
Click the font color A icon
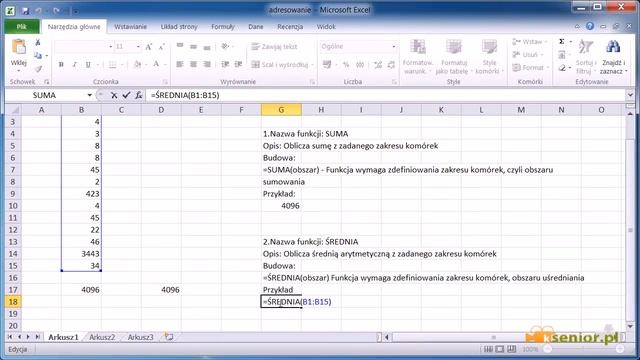(x=156, y=64)
